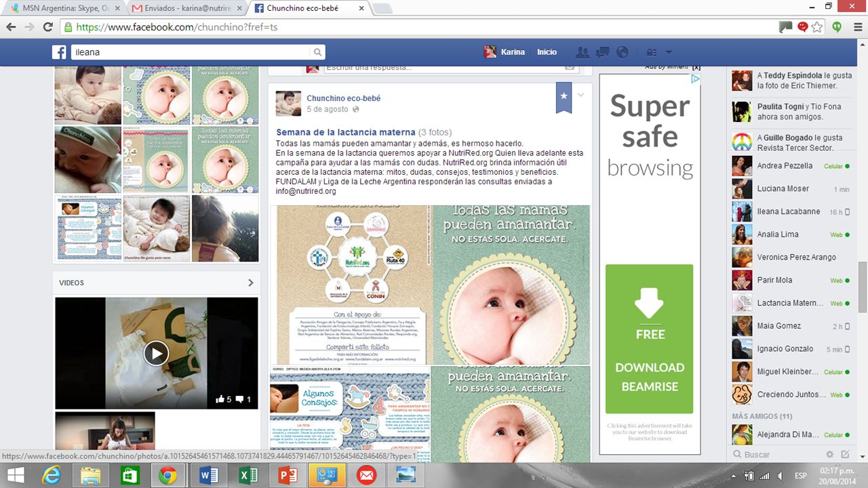Go to Inicio in Facebook header
Image resolution: width=868 pixels, height=488 pixels.
click(x=547, y=52)
